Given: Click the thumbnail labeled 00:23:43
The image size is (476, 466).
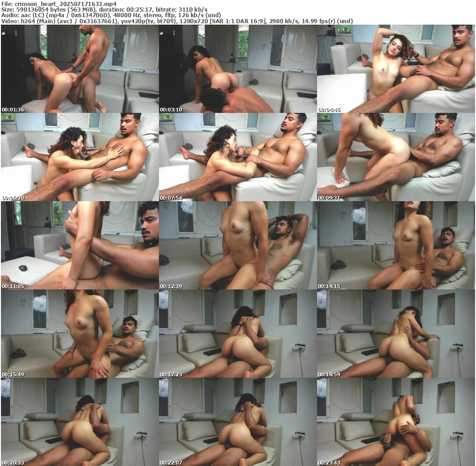Looking at the screenshot, I should pos(396,422).
